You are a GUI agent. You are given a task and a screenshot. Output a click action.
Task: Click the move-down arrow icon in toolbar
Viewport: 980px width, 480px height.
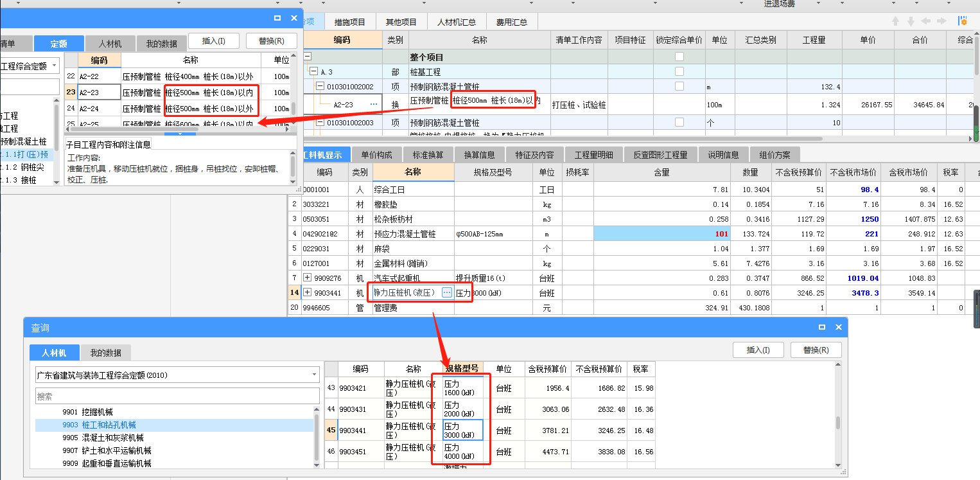(911, 21)
